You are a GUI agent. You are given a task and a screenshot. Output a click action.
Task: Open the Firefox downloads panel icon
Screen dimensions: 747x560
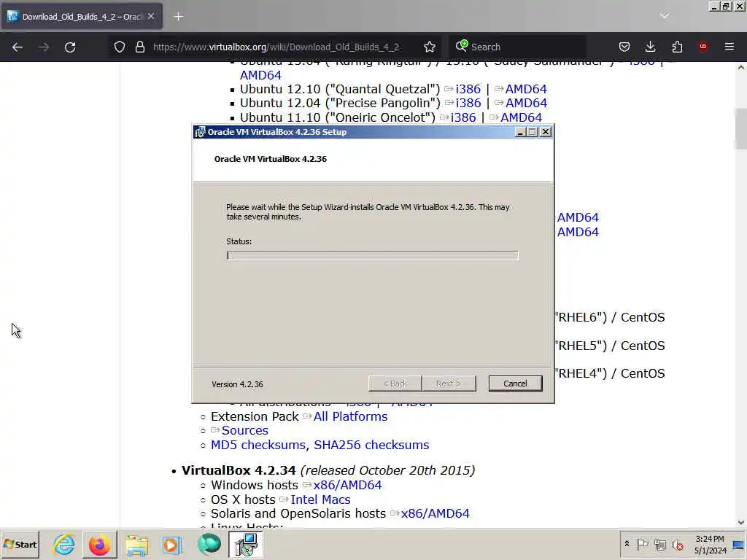coord(650,47)
